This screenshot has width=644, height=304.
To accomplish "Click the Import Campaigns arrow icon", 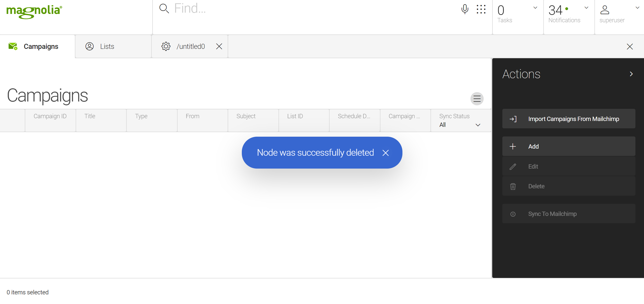I will pyautogui.click(x=513, y=119).
